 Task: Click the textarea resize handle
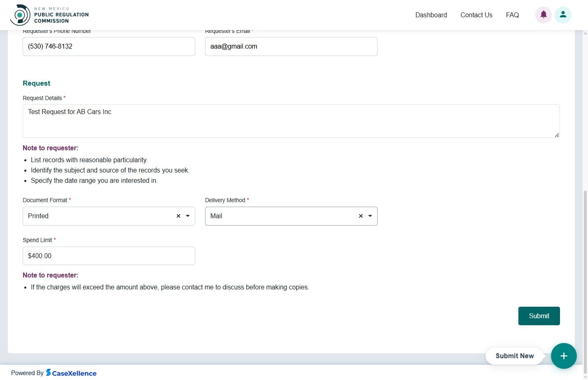tap(557, 135)
